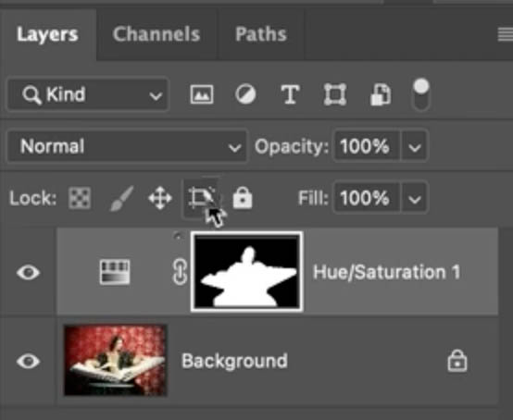
Task: Click the Fill 100% field
Action: 367,198
